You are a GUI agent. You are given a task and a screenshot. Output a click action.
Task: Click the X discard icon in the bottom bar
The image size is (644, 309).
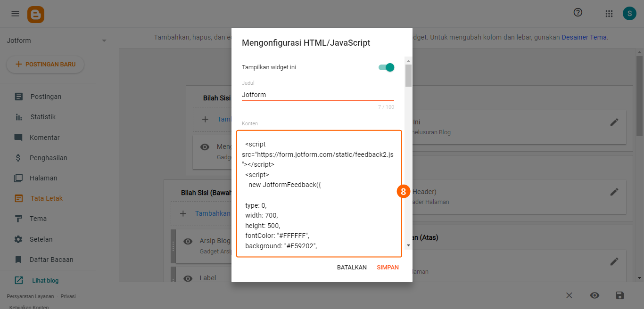pos(569,295)
